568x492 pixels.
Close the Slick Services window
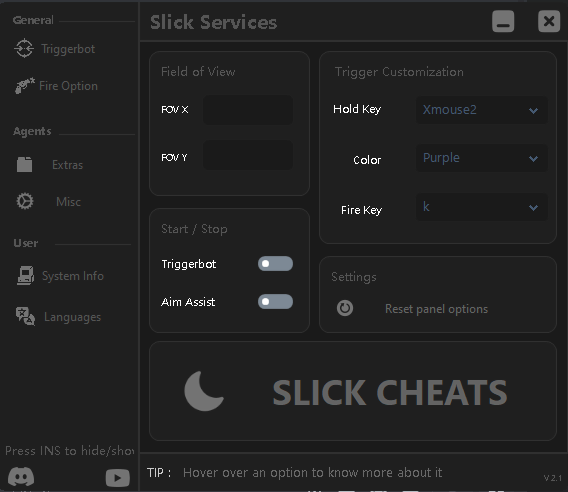[549, 21]
